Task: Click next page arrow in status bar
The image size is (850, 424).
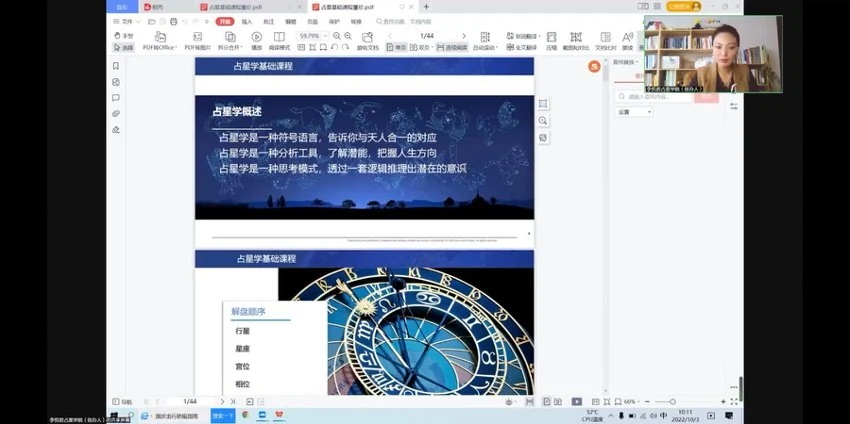Action: click(x=222, y=402)
